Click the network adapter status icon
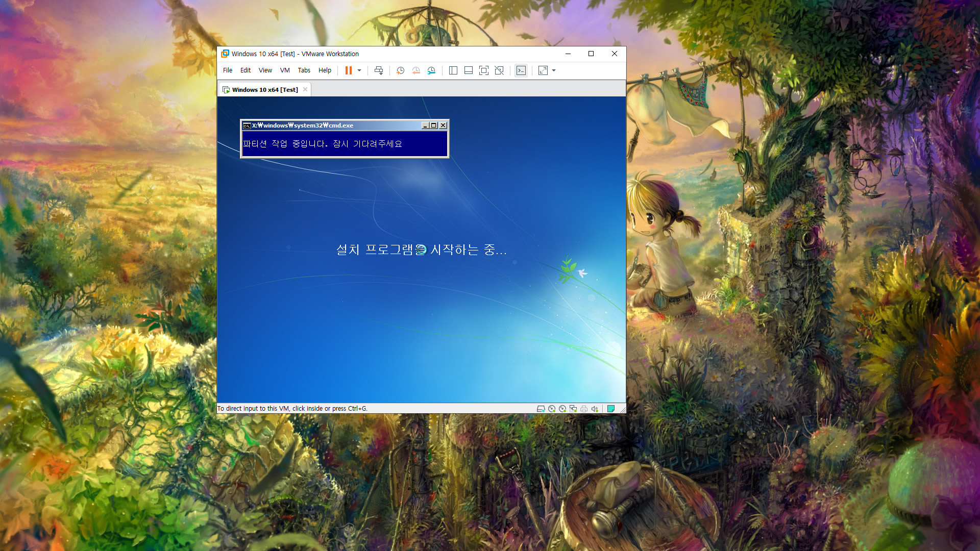This screenshot has height=551, width=980. 573,409
